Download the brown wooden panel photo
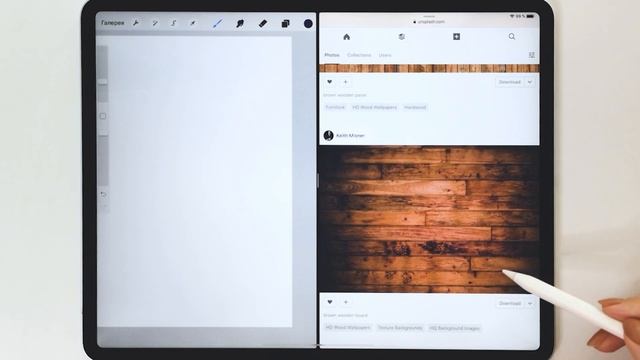This screenshot has height=360, width=640. pyautogui.click(x=510, y=82)
